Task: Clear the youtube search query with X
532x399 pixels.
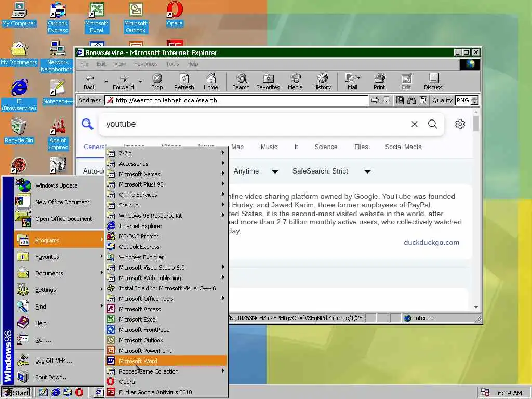Action: 414,124
